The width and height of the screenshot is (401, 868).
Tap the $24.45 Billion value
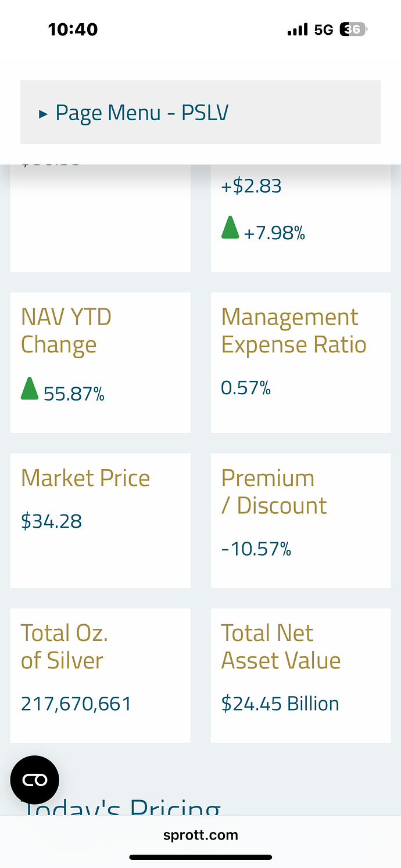click(x=280, y=704)
